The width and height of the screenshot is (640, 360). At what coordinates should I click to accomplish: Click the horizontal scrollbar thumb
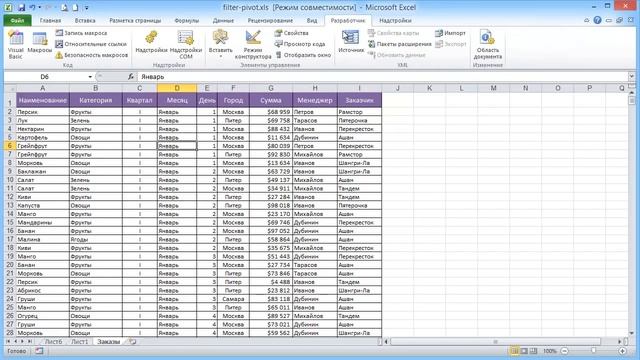click(496, 341)
